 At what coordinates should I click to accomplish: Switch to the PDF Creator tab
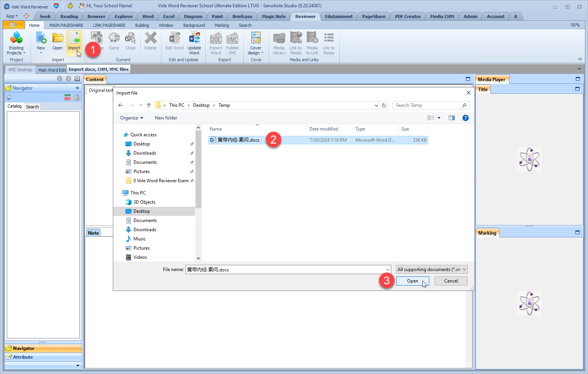pos(407,16)
